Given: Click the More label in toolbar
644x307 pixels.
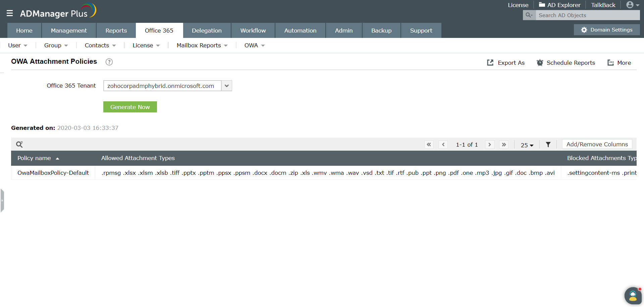Looking at the screenshot, I should point(624,63).
